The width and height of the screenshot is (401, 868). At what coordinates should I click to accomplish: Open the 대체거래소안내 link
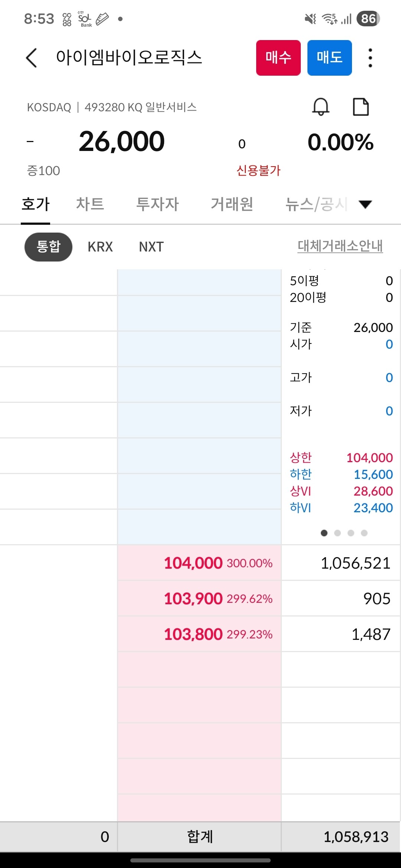(340, 246)
